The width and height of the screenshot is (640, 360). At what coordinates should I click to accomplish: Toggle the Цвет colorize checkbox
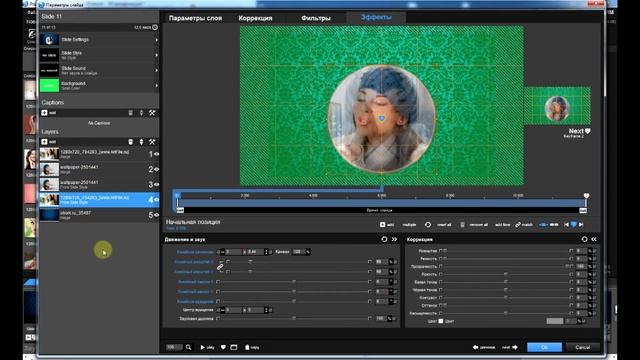441,321
